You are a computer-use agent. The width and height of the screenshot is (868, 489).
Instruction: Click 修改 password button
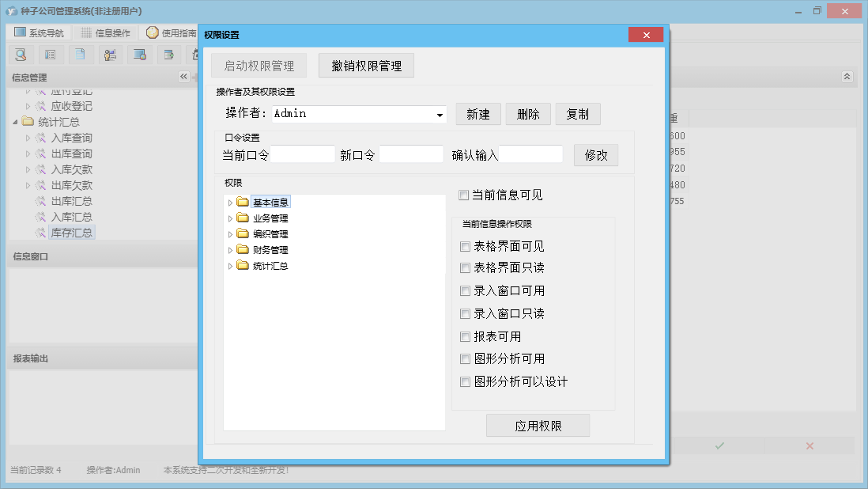click(596, 156)
